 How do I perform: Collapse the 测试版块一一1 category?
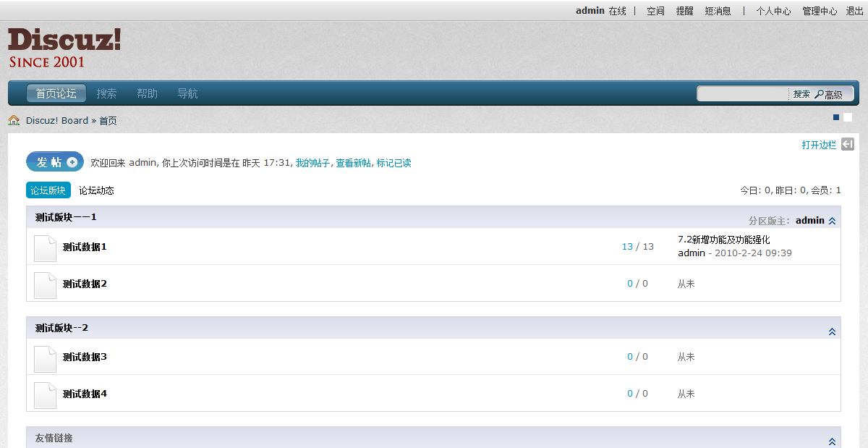[x=832, y=221]
